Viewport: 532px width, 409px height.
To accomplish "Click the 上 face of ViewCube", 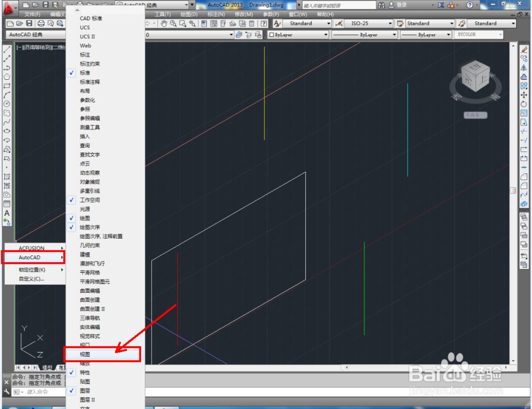I will pos(483,78).
